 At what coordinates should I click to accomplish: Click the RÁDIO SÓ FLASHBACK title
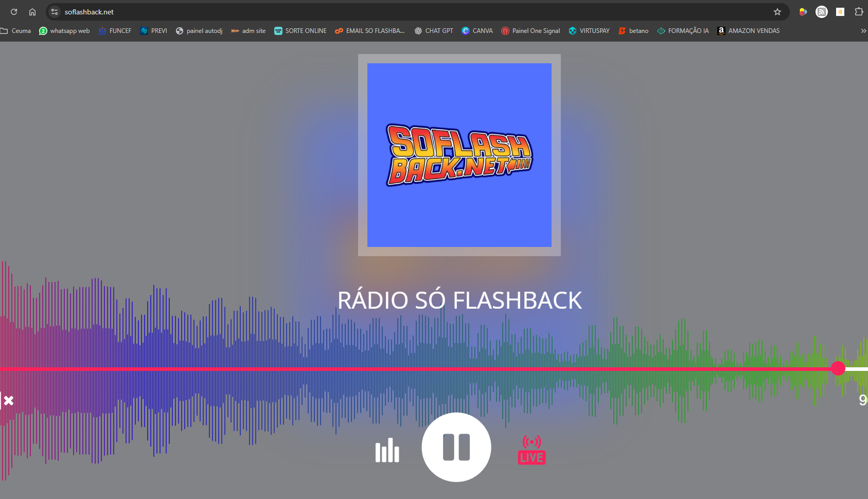coord(459,300)
